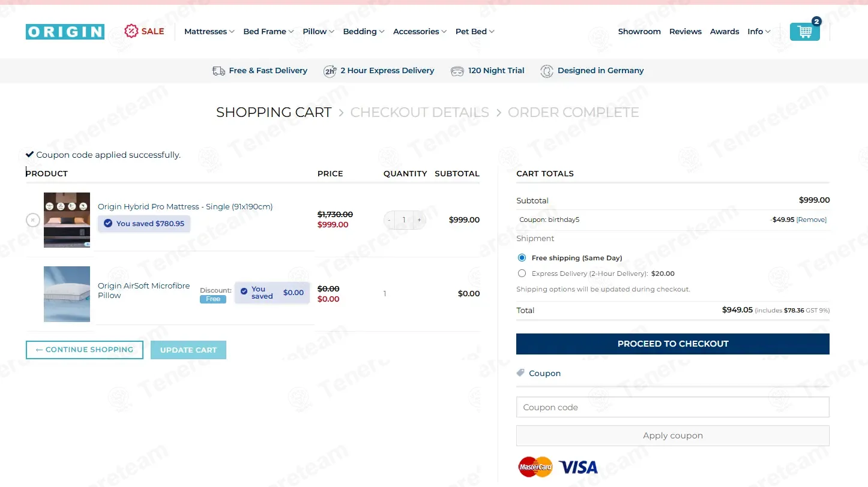Expand the Bedding menu
This screenshot has height=487, width=868.
click(x=363, y=32)
